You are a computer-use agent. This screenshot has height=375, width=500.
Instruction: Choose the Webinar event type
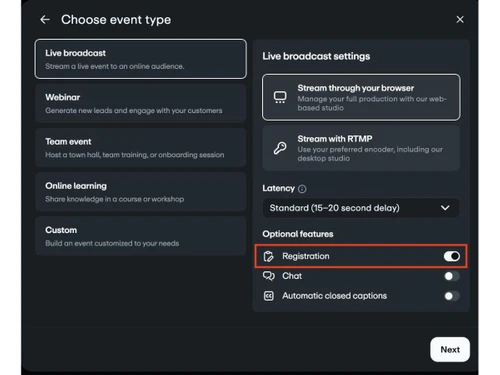coord(140,103)
